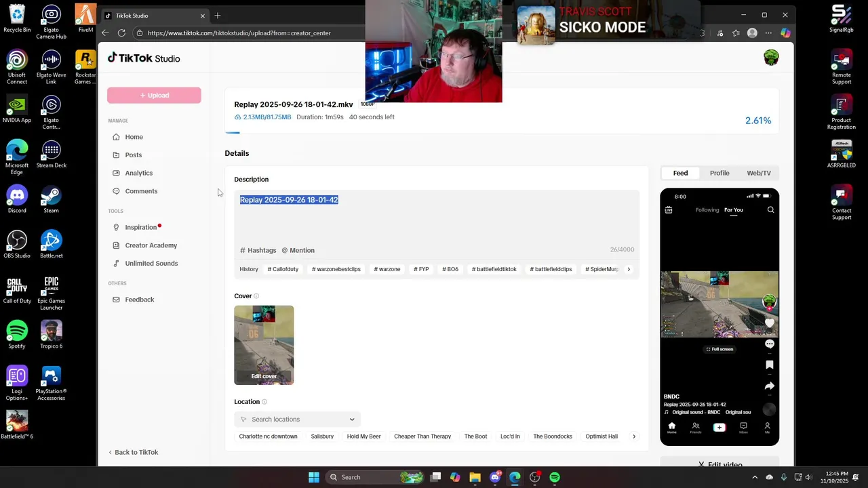Add the #FYP hashtag chip
The height and width of the screenshot is (488, 868).
click(x=421, y=269)
